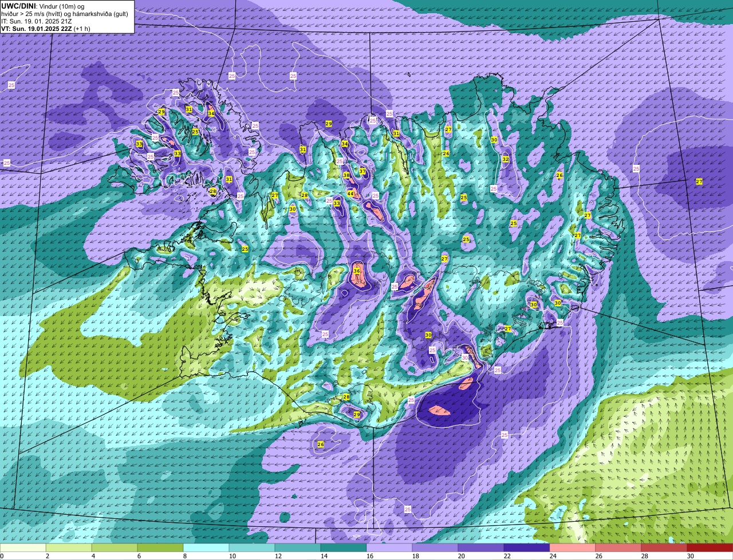Click the legend tick label '14'

pyautogui.click(x=324, y=556)
